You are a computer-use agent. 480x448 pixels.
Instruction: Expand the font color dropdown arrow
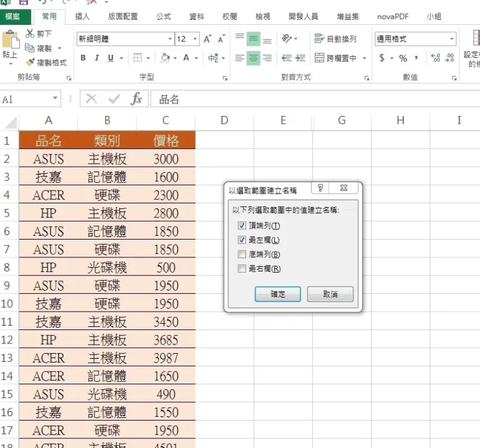(196, 58)
